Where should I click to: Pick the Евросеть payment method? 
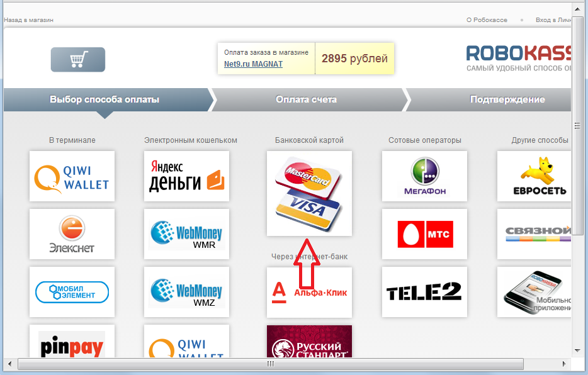pyautogui.click(x=539, y=176)
